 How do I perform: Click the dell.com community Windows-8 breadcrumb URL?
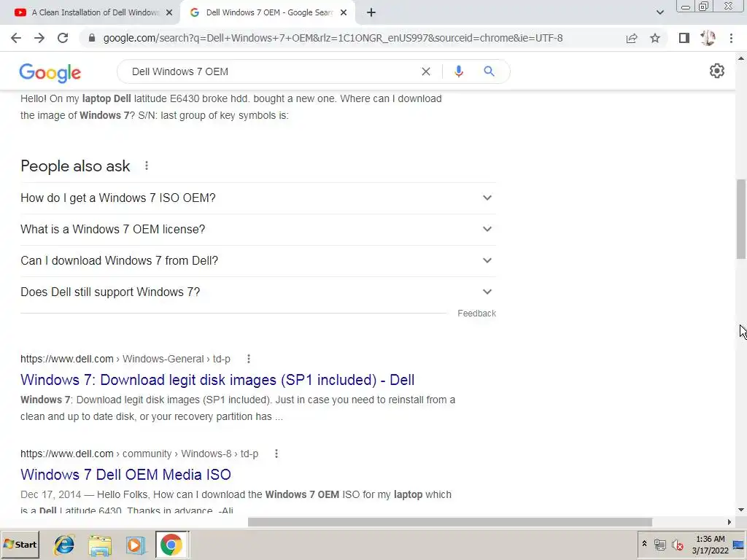coord(139,454)
